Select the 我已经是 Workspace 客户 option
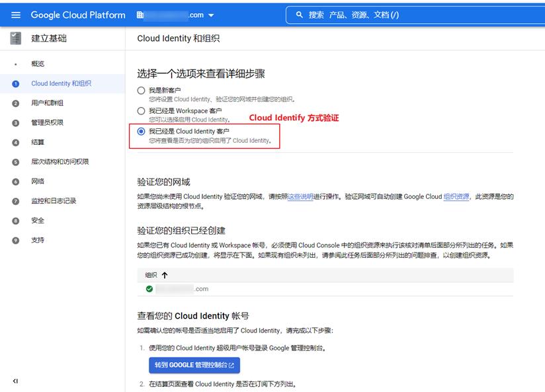The height and width of the screenshot is (392, 545). [140, 110]
